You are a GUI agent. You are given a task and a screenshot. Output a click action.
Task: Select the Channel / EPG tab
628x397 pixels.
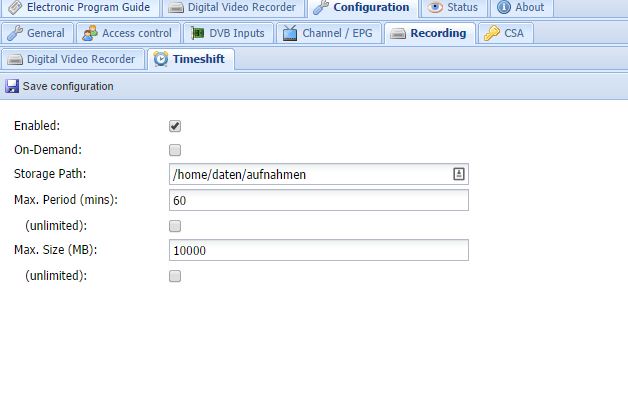coord(329,33)
